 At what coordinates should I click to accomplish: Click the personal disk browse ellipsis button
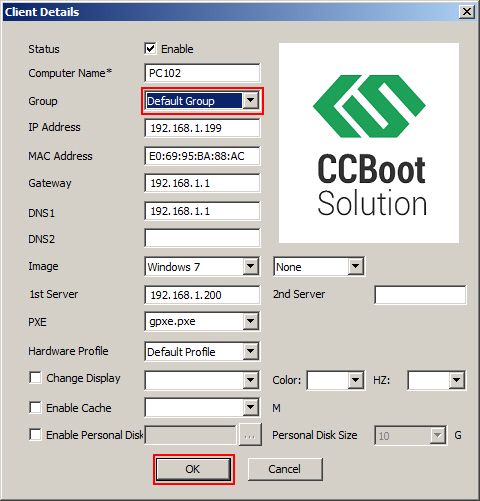[x=250, y=435]
